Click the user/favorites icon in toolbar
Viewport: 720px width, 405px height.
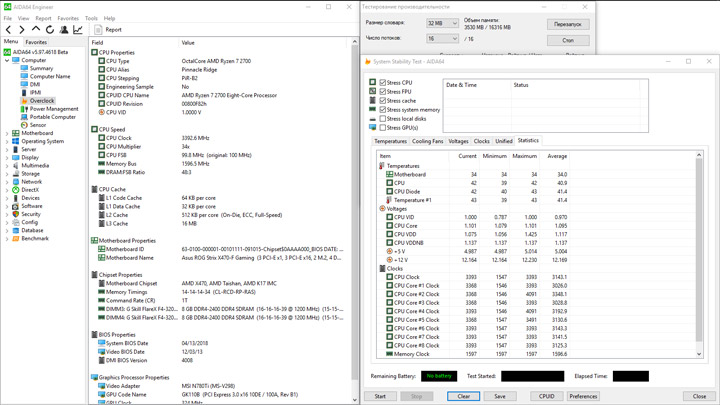[64, 30]
